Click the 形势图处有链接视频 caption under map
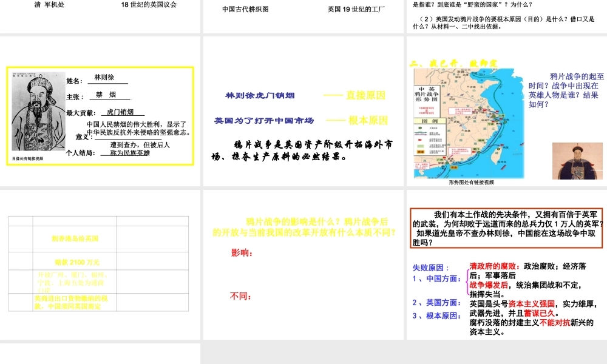 coord(471,182)
